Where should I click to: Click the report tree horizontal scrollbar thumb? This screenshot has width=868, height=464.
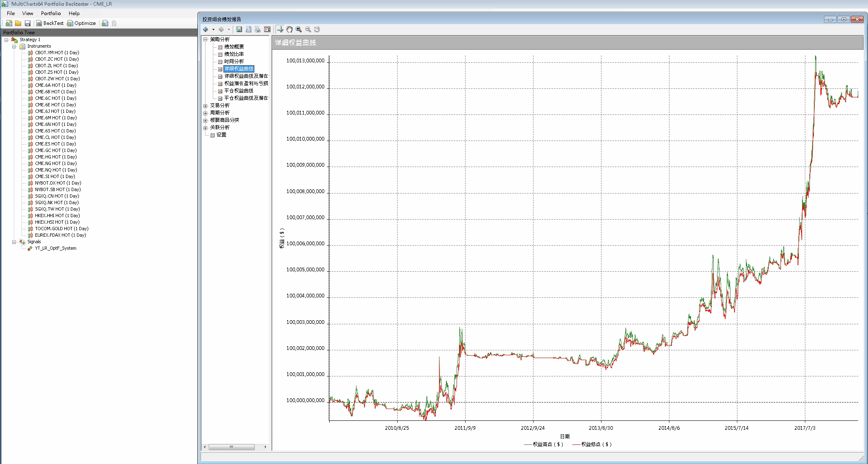(232, 447)
